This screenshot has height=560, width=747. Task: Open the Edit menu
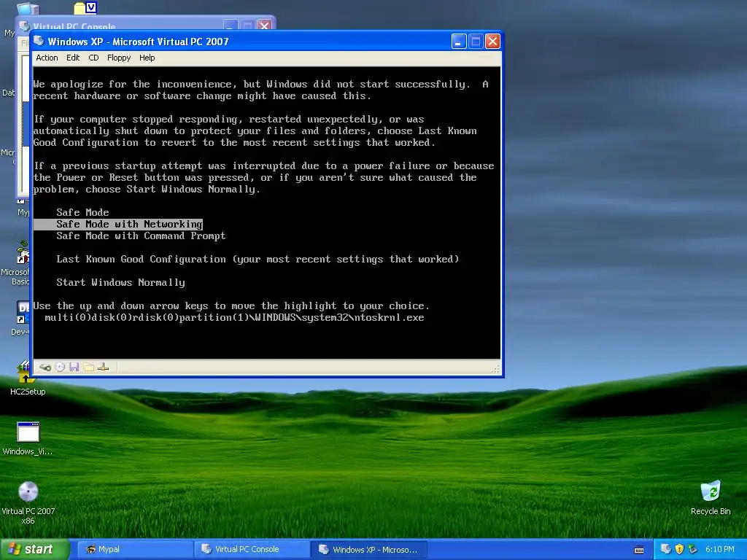tap(73, 58)
